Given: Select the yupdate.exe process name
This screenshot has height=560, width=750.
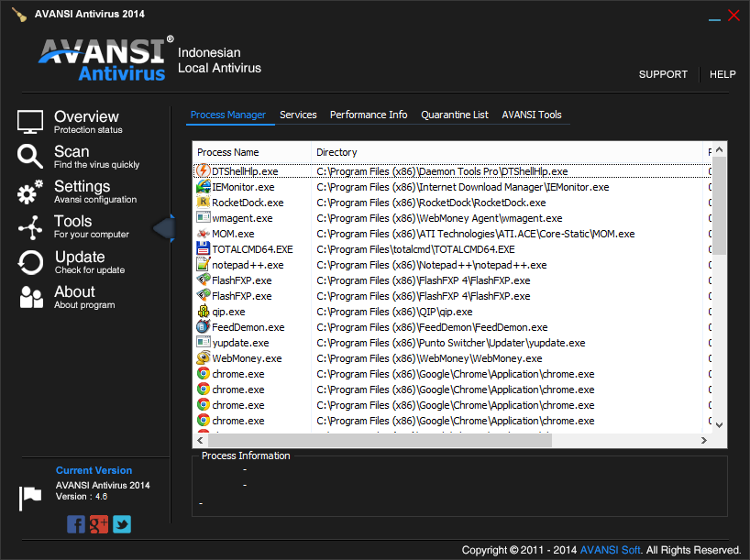Looking at the screenshot, I should coord(240,343).
